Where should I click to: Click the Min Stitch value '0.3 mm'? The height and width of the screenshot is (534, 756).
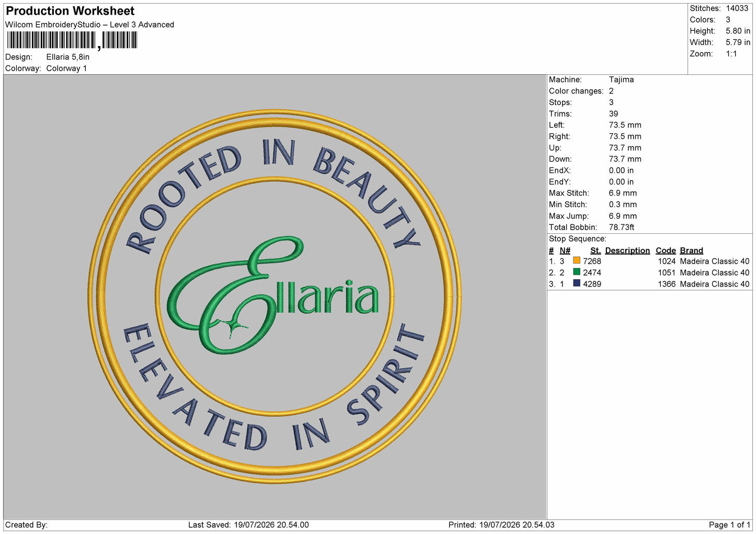623,204
